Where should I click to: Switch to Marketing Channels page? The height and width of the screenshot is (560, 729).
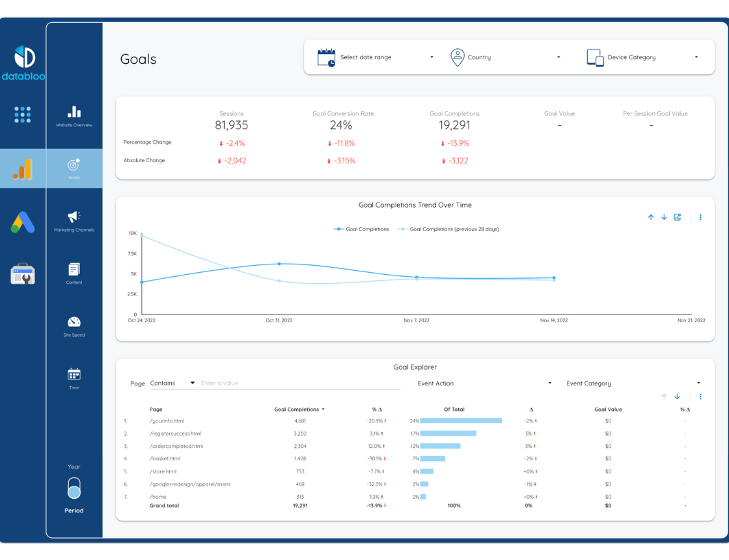pos(74,220)
